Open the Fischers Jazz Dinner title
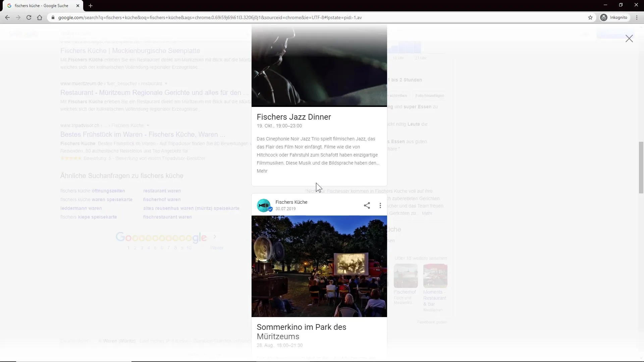The height and width of the screenshot is (362, 644). click(x=294, y=117)
